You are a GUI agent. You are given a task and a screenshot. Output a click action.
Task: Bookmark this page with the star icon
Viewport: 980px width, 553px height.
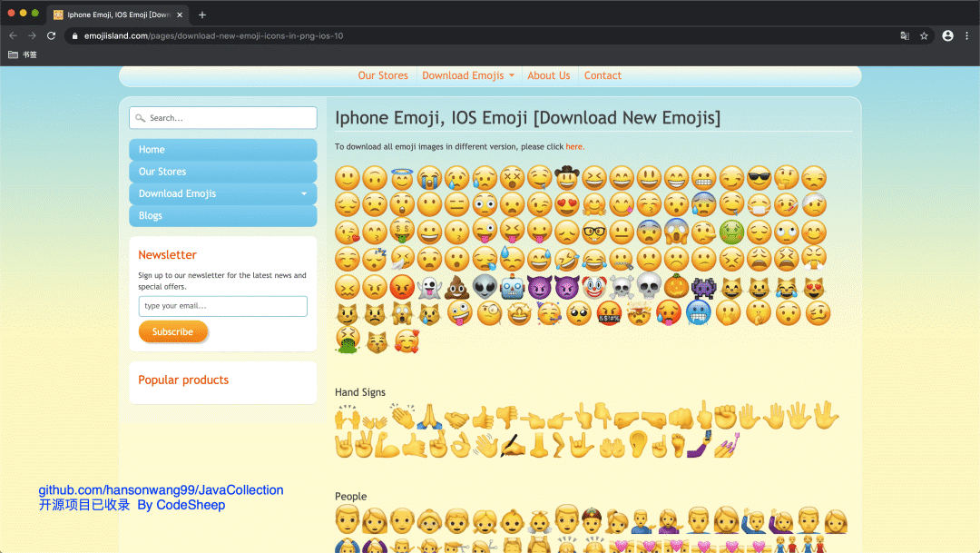click(924, 35)
